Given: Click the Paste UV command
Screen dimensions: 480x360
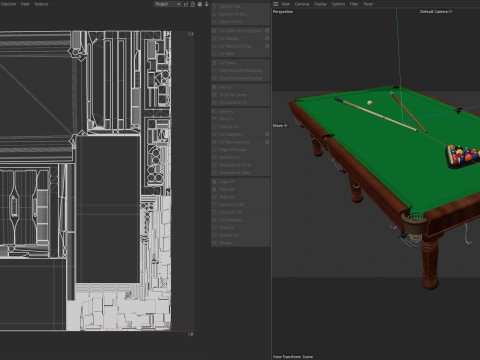Looking at the screenshot, I should [x=240, y=189].
